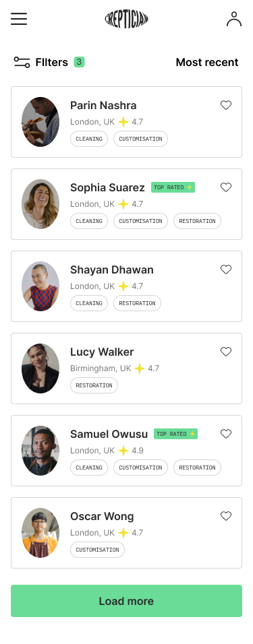The height and width of the screenshot is (644, 253).
Task: Click the Crep logo
Action: (126, 20)
